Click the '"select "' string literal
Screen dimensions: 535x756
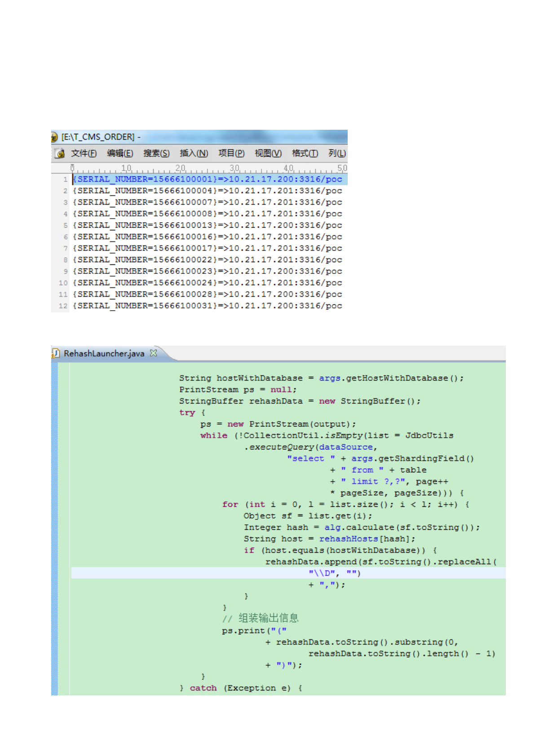pos(311,458)
